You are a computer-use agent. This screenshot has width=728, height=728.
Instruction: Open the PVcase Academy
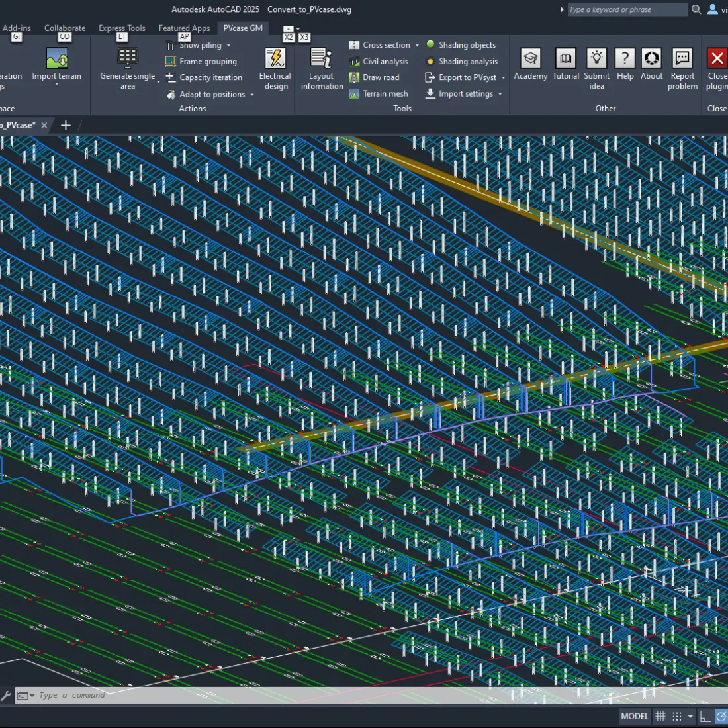pos(530,59)
